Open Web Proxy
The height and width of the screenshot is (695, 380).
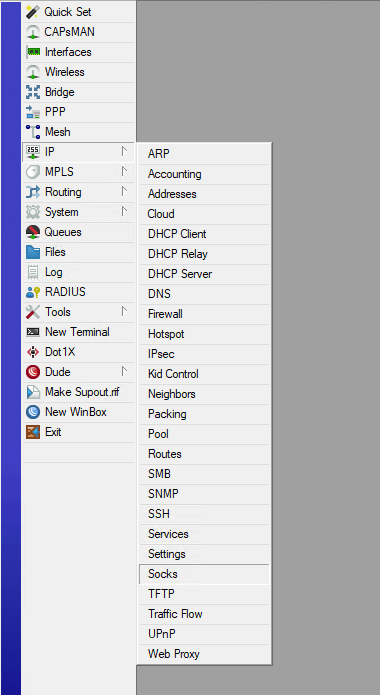coord(204,654)
